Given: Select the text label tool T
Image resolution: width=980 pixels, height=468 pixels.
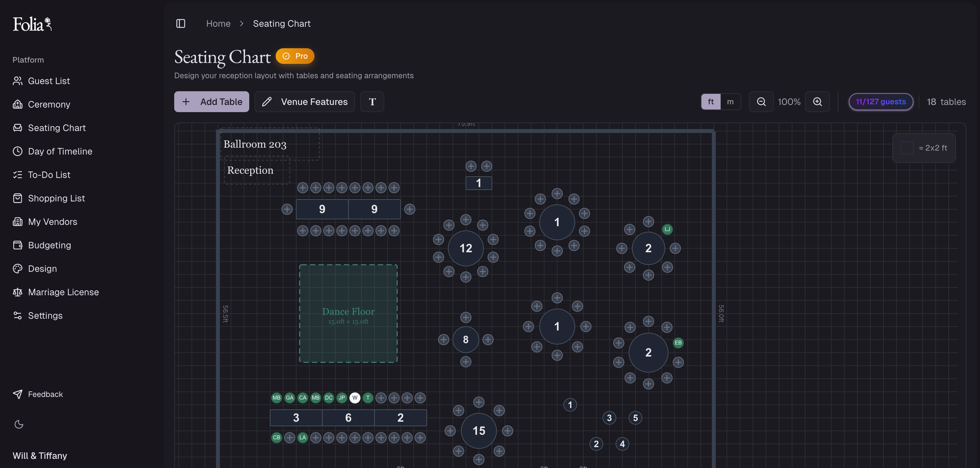Looking at the screenshot, I should pos(372,101).
